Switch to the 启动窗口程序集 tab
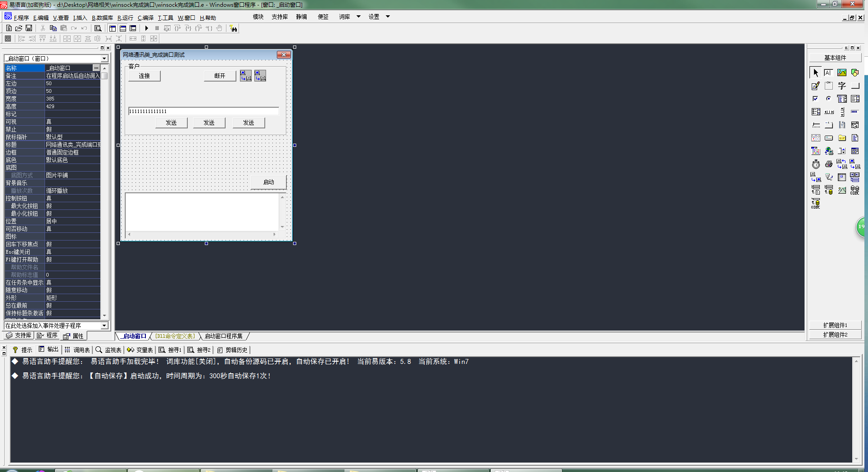The image size is (868, 472). (223, 336)
